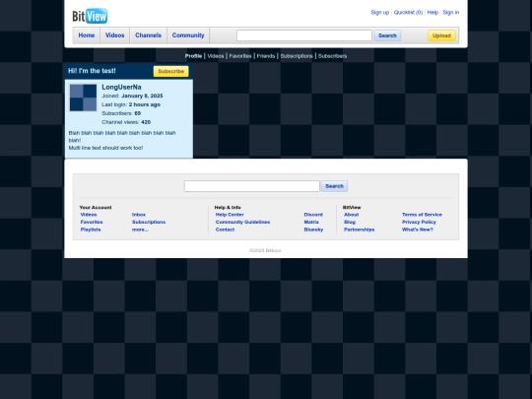The image size is (532, 399).
Task: Click the footer Search button
Action: point(334,186)
